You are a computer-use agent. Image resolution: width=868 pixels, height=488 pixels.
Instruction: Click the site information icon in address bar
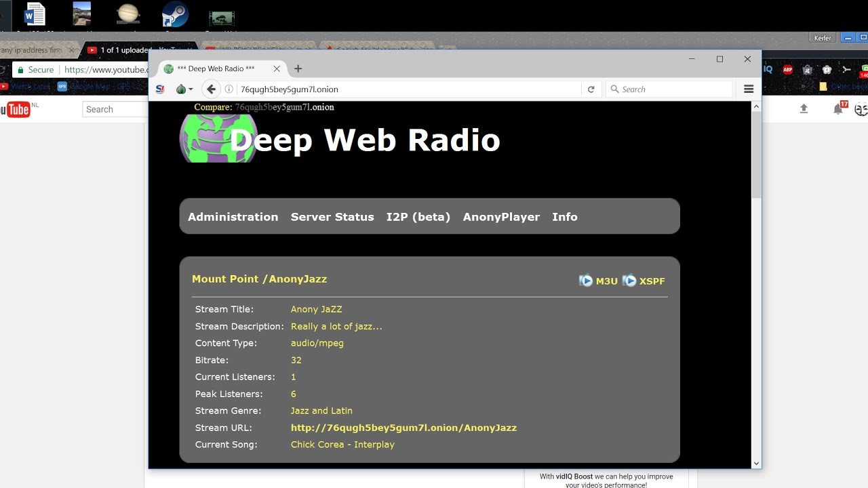[229, 89]
